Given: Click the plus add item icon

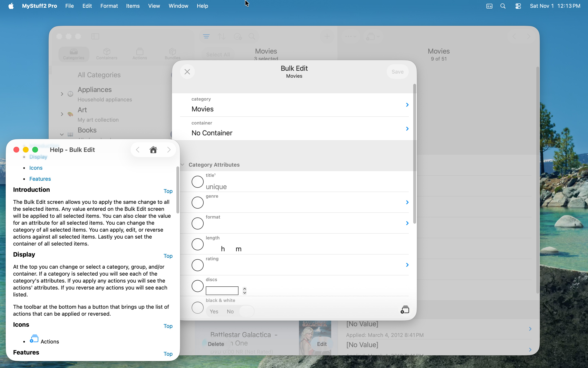Looking at the screenshot, I should click(x=327, y=37).
